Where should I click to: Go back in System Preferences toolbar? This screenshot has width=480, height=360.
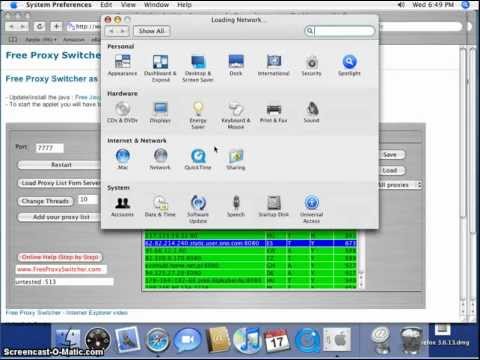tap(111, 31)
